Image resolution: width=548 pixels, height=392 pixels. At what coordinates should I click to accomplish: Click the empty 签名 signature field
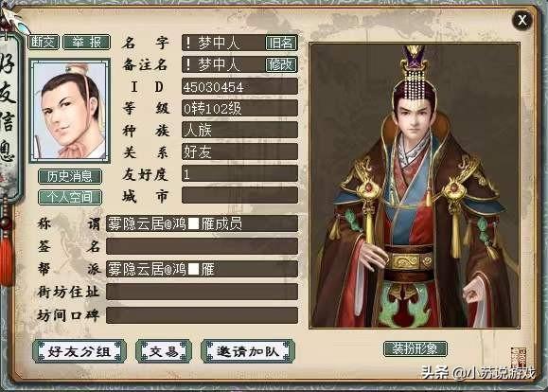[202, 246]
